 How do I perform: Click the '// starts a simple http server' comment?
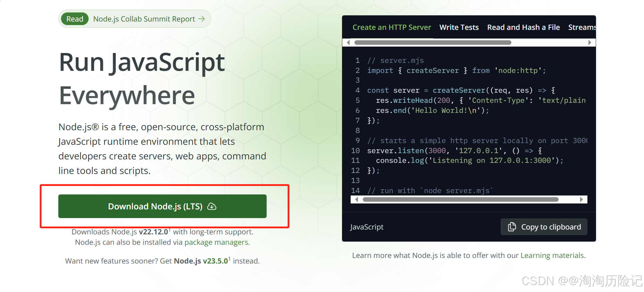pos(477,141)
